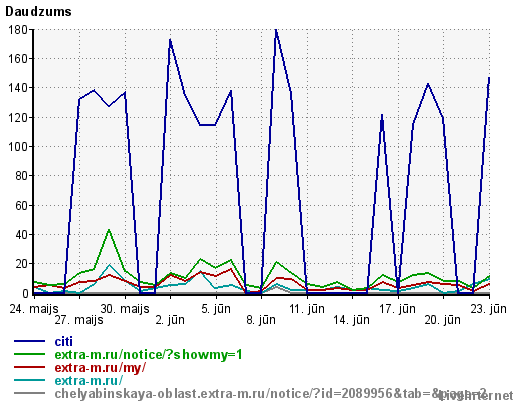
Task: Click the '80' y-axis value
Action: click(x=21, y=176)
